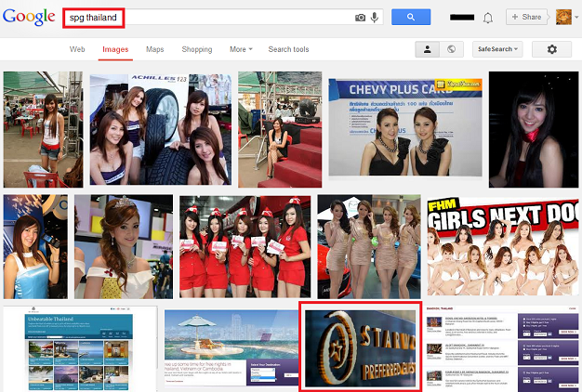Open settings gear menu
582x392 pixels.
click(552, 49)
